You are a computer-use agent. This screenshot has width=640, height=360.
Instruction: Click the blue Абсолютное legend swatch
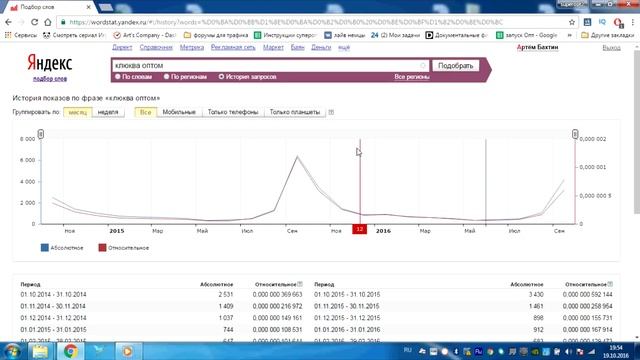pyautogui.click(x=45, y=248)
